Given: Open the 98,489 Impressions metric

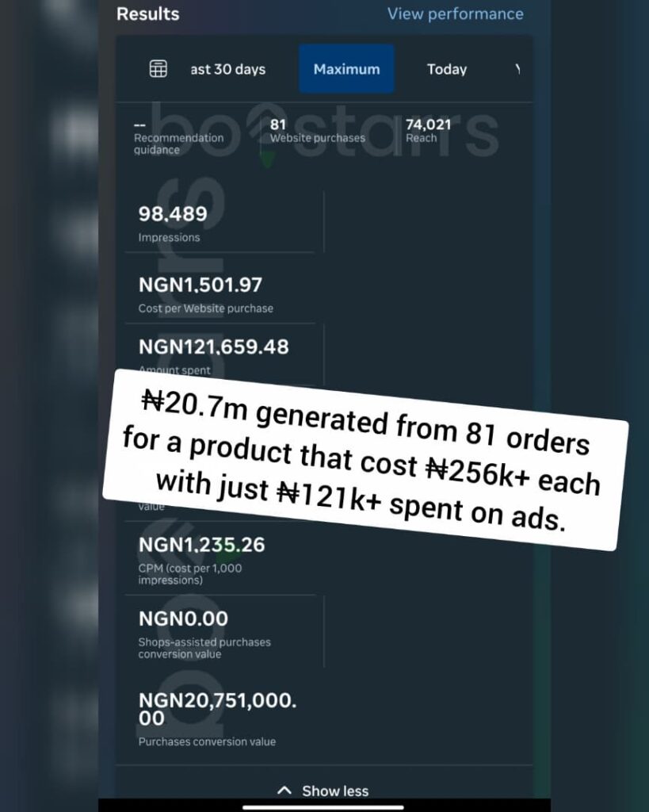Looking at the screenshot, I should 173,223.
